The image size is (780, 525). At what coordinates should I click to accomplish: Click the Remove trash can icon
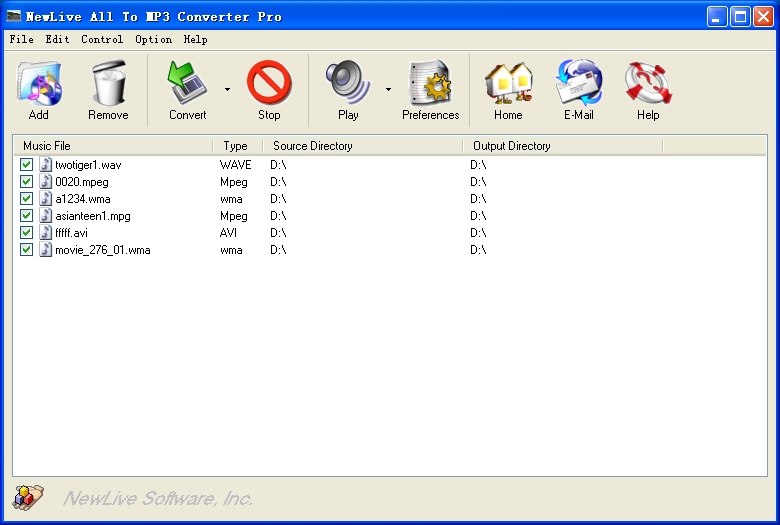[108, 83]
